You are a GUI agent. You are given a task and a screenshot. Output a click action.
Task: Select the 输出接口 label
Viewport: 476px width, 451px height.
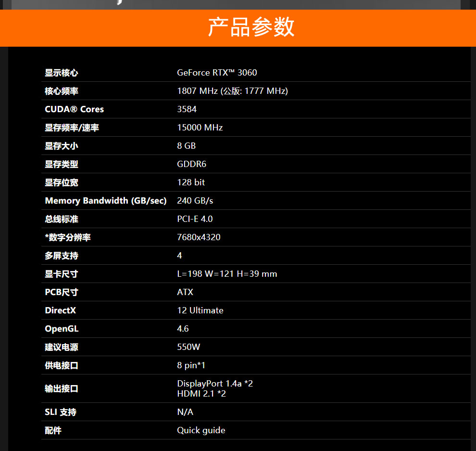62,389
